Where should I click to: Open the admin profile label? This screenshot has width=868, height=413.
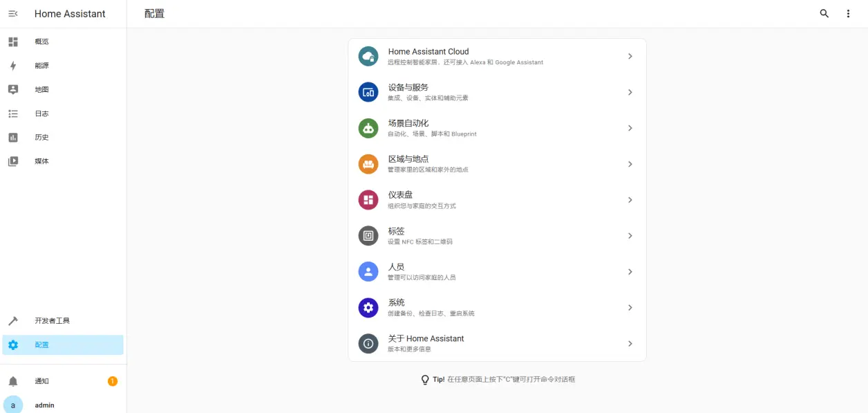pos(45,405)
